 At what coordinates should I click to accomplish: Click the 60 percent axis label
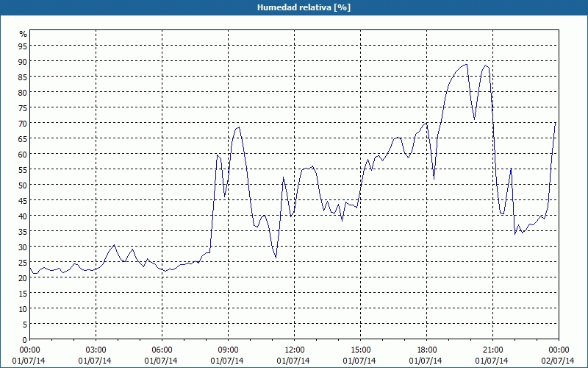coord(23,154)
